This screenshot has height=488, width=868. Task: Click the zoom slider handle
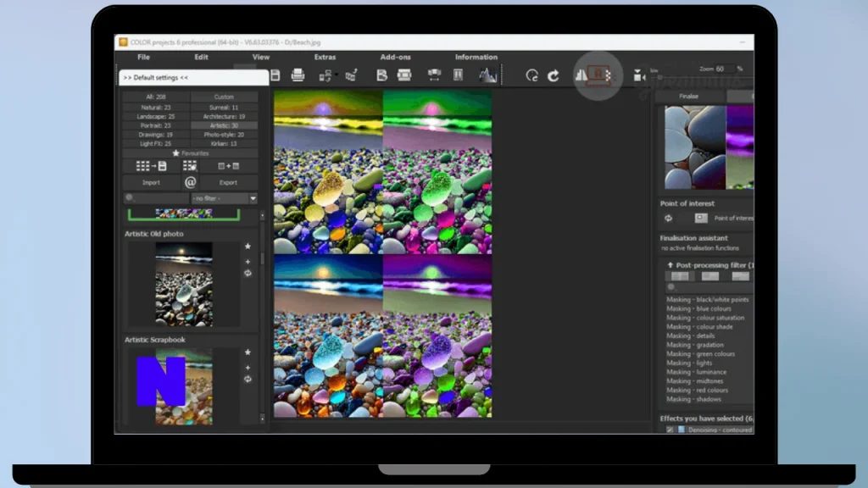[660, 78]
